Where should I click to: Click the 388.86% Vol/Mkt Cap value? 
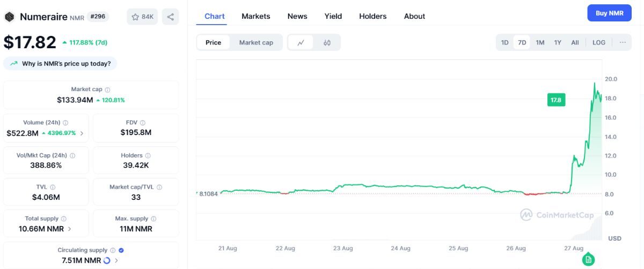click(46, 165)
